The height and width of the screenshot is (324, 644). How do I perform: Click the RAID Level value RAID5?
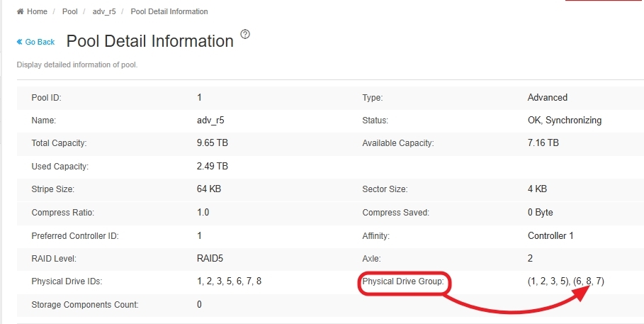210,258
